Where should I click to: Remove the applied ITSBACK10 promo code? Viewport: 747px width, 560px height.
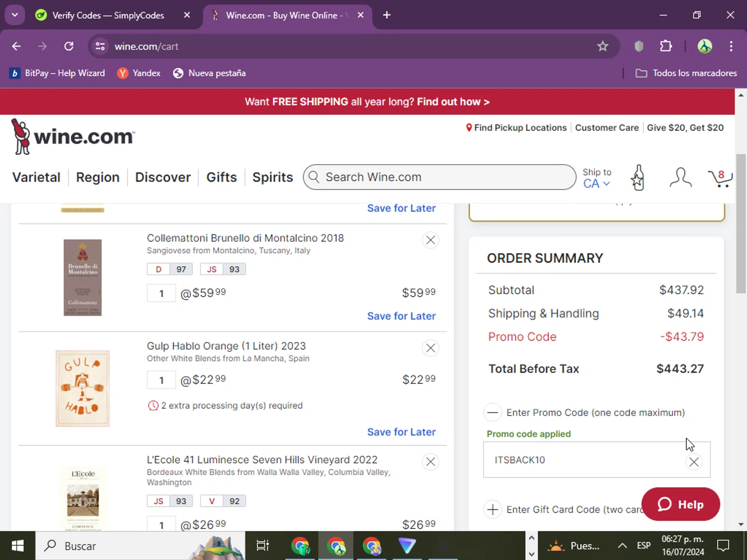(694, 462)
